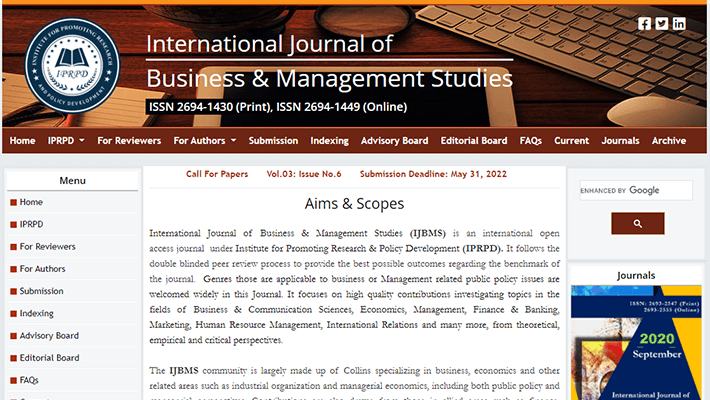Viewport: 710px width, 400px height.
Task: Go to Home in navigation bar
Action: pyautogui.click(x=22, y=141)
